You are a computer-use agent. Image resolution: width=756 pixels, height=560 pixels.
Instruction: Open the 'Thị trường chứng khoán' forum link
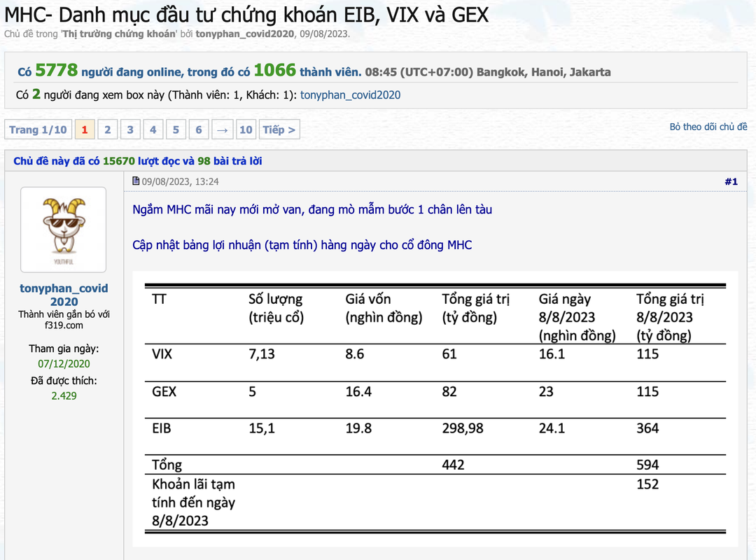119,34
